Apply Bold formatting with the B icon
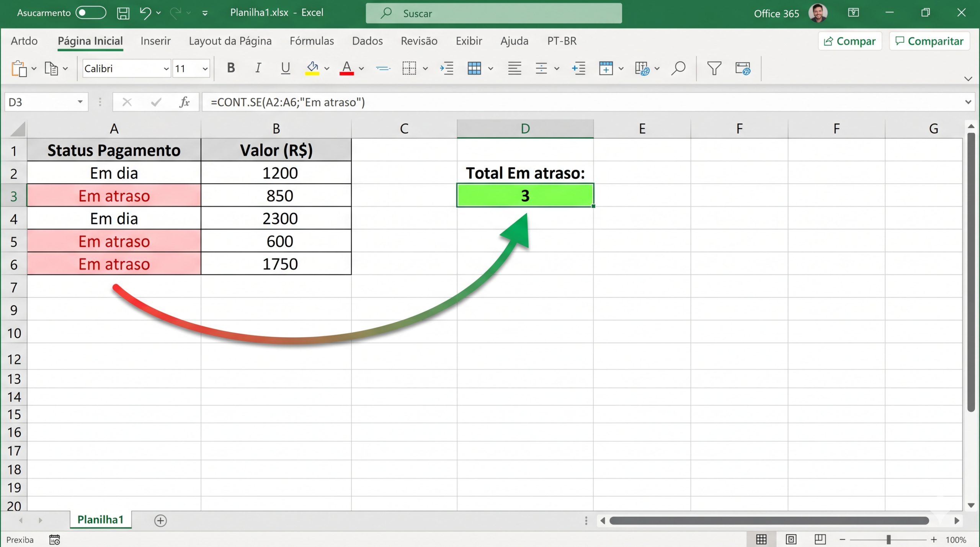Viewport: 980px width, 547px height. 230,68
